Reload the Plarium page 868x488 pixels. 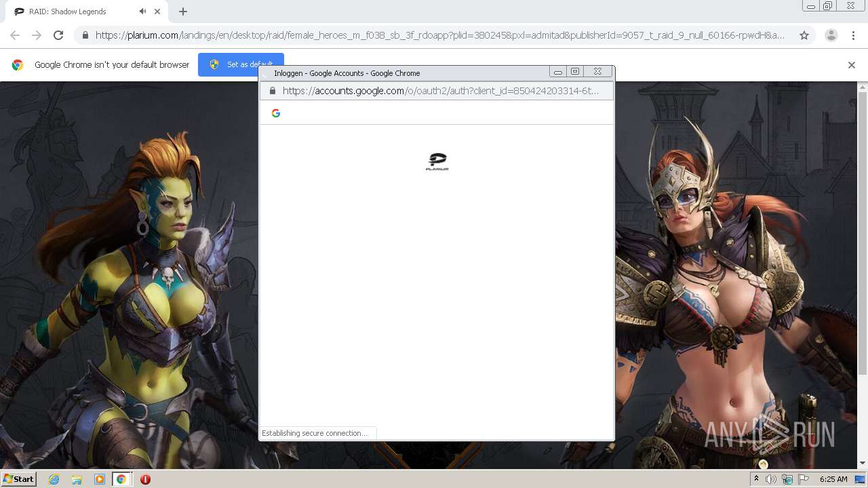tap(58, 35)
